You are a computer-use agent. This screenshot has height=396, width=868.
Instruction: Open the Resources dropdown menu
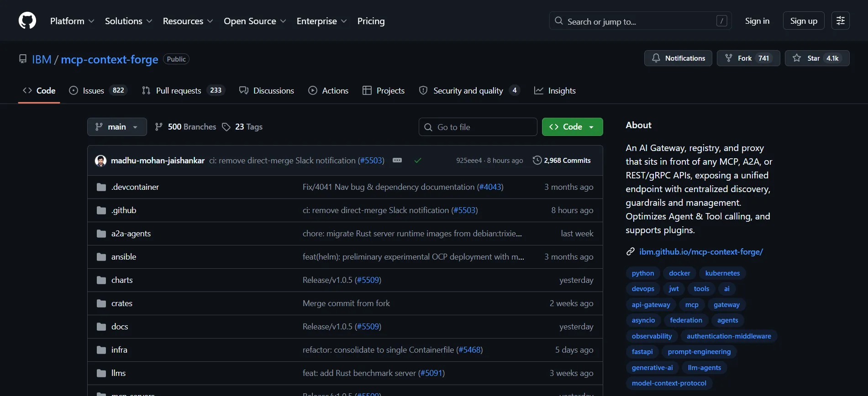(188, 21)
